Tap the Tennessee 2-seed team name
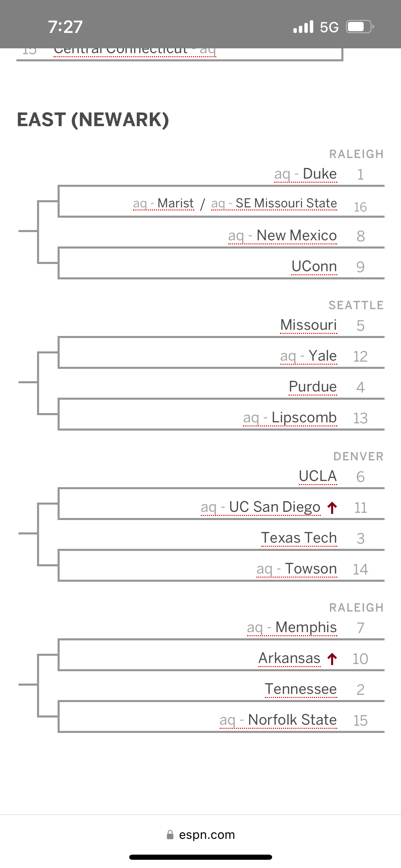Viewport: 401px width, 868px height. coord(301,689)
